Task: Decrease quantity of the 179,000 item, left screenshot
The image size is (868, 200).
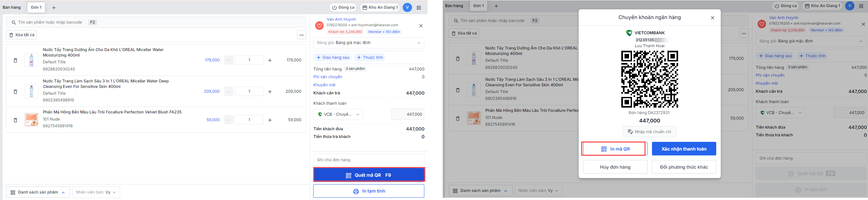Action: click(229, 60)
